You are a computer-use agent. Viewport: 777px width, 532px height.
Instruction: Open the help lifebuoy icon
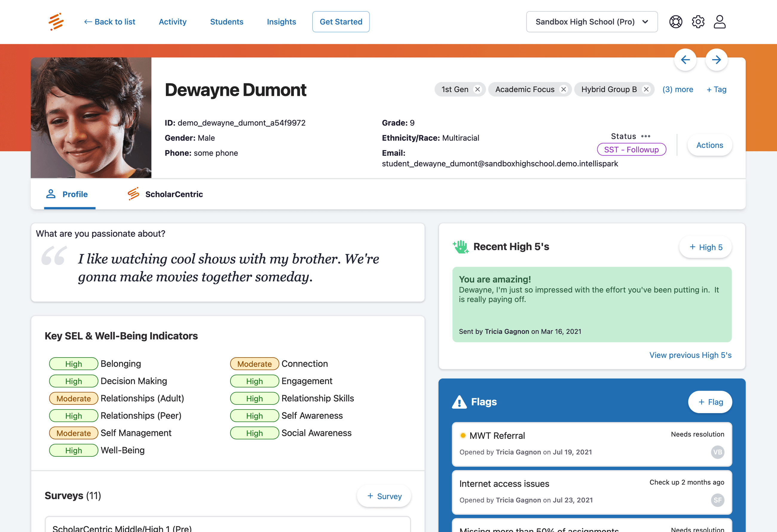(x=675, y=22)
